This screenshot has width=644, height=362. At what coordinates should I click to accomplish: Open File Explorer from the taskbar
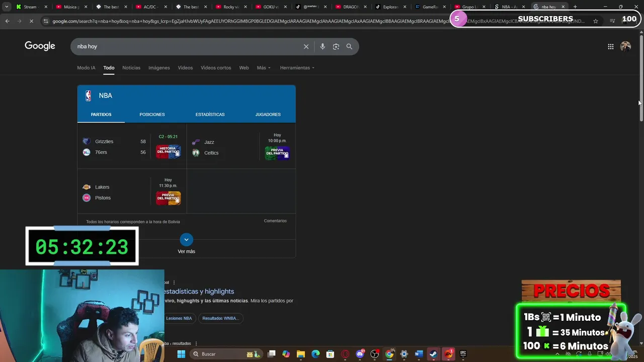pyautogui.click(x=301, y=354)
